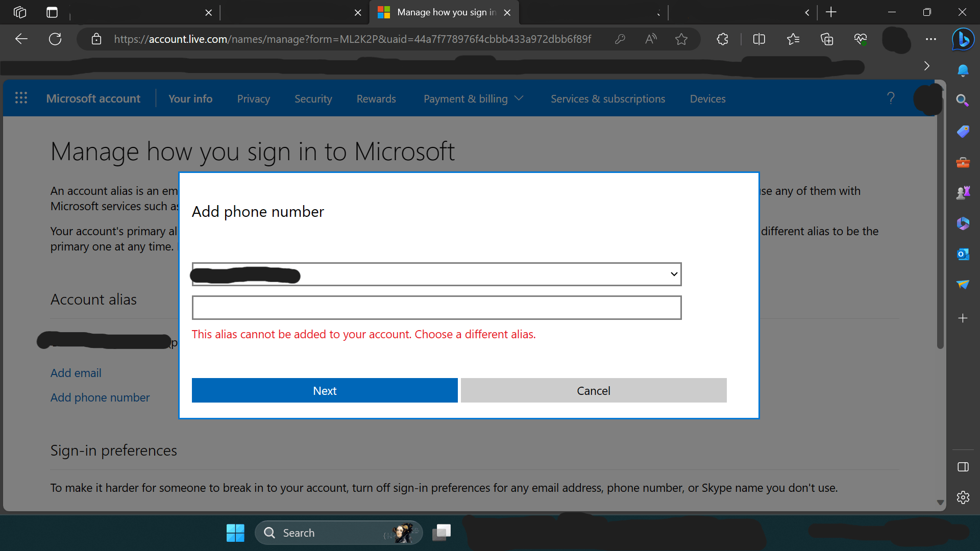
Task: Click the Bing Copilot sidebar icon
Action: click(963, 39)
